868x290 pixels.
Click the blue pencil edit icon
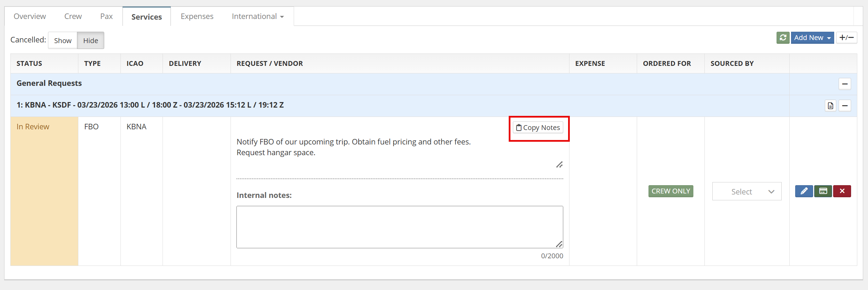804,191
